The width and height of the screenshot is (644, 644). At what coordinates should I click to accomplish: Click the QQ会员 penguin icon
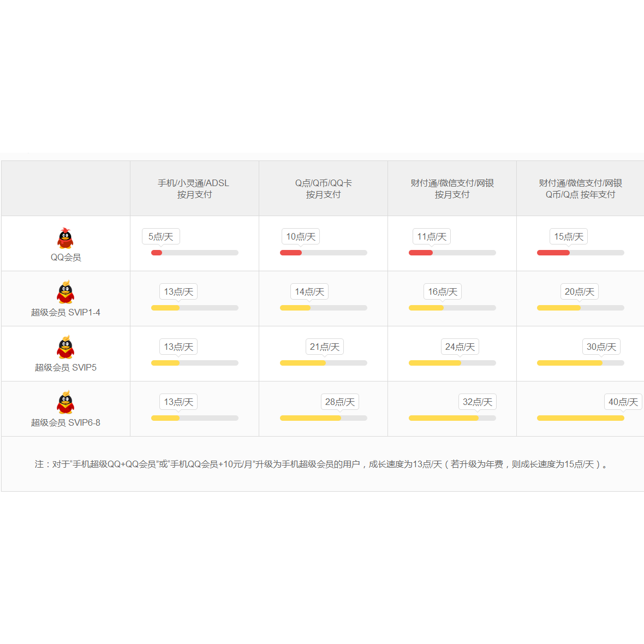pyautogui.click(x=65, y=238)
